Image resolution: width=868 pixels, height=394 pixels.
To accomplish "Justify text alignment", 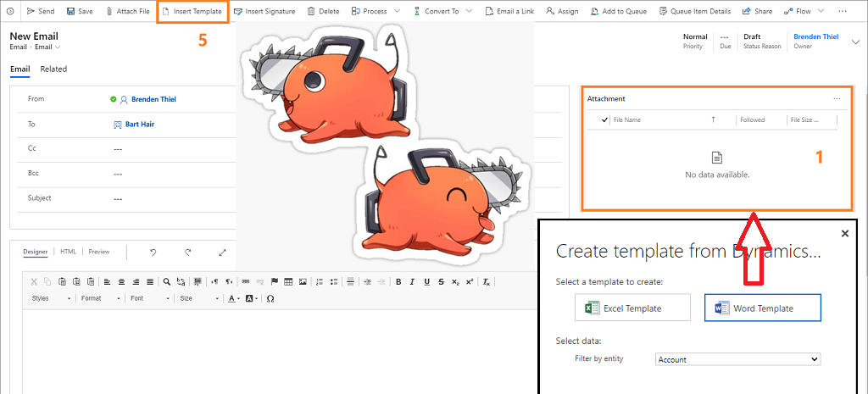I will [x=149, y=281].
